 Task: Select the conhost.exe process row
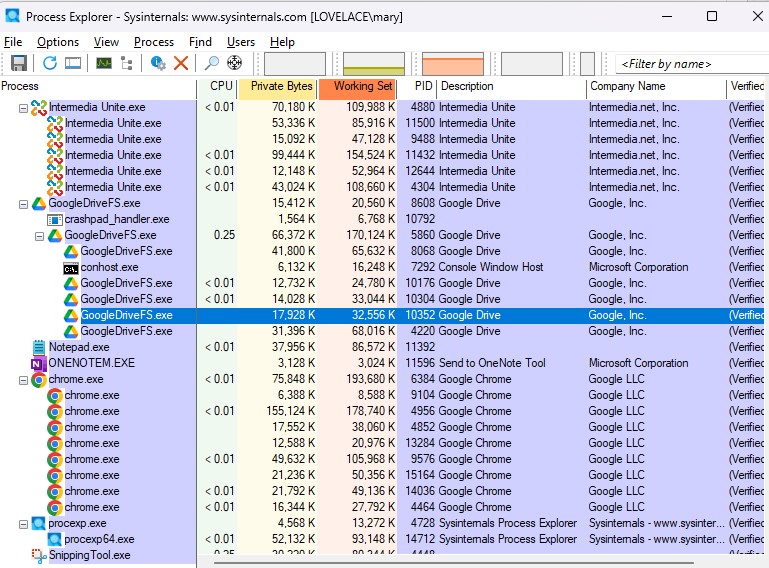(384, 267)
